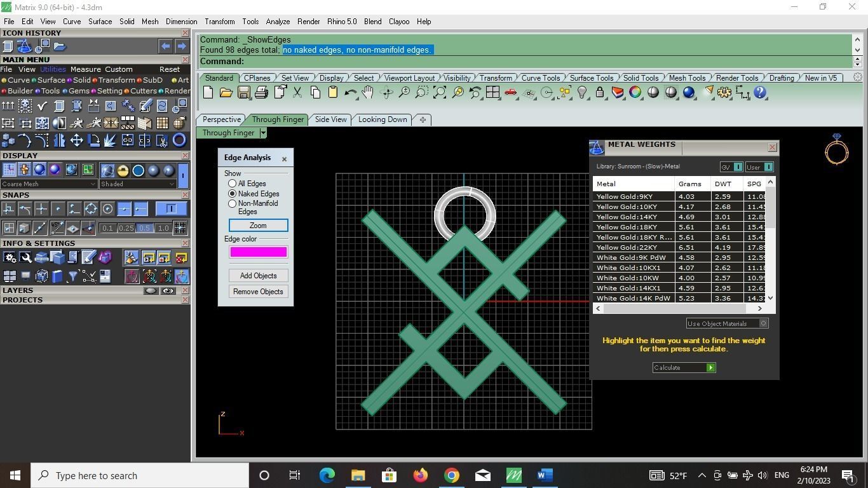The width and height of the screenshot is (868, 488).
Task: Open the Coarse Mesh dropdown
Action: pos(49,184)
